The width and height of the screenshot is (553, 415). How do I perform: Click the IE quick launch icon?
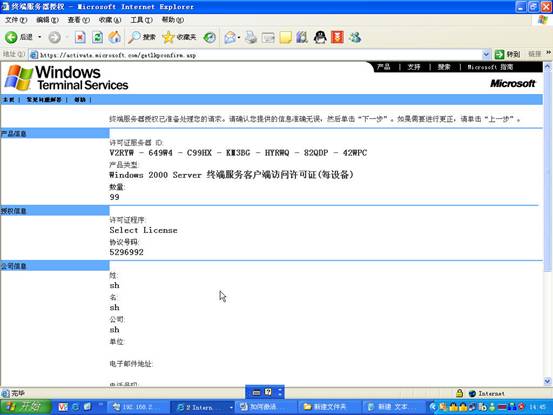point(75,407)
